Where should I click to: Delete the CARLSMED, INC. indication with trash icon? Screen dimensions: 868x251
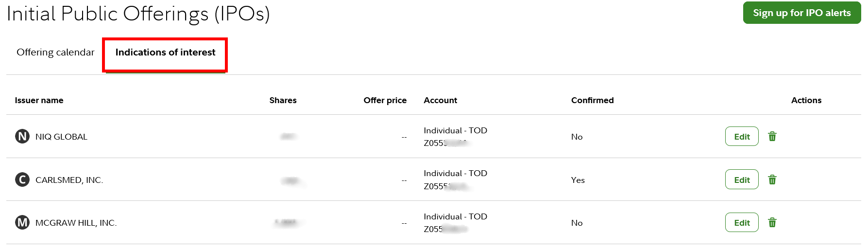point(772,179)
